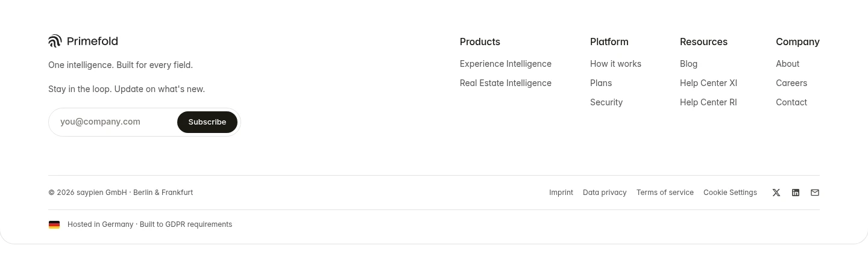Screen dimensions: 868x275
Task: Go to How it works page
Action: point(615,64)
